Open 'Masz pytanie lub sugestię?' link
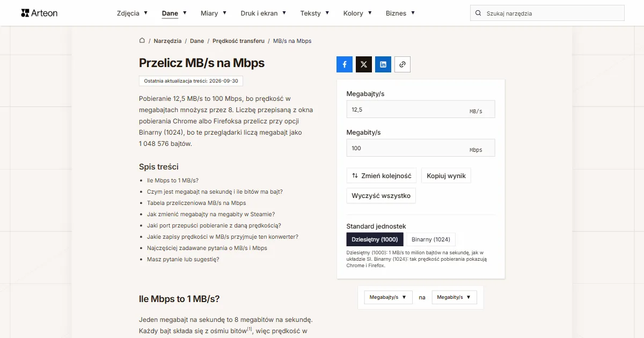 click(183, 259)
